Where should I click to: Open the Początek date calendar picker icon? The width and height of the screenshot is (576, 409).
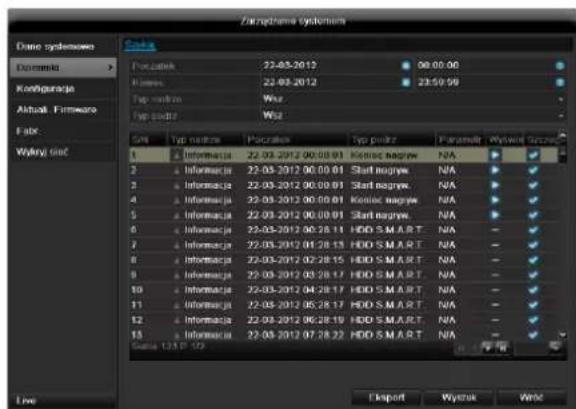pos(406,65)
